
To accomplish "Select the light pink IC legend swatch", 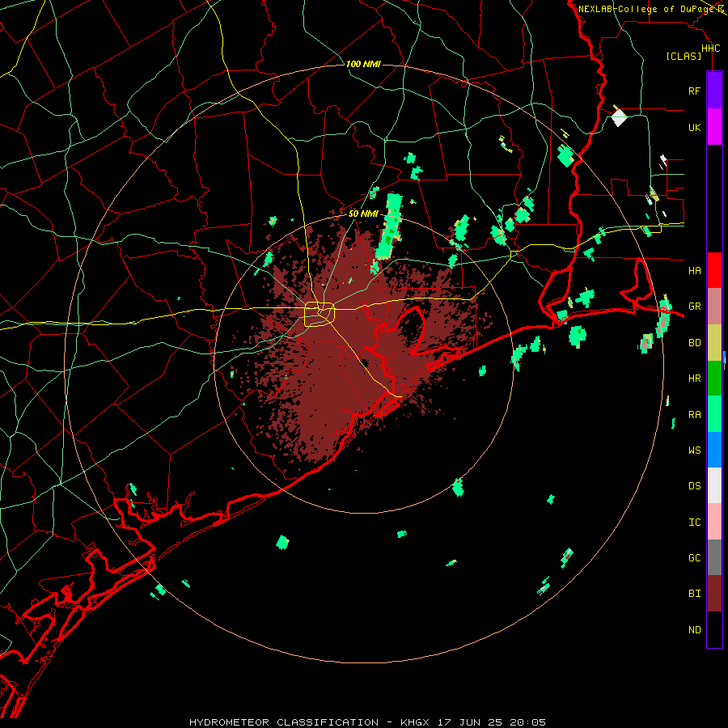I will click(714, 522).
